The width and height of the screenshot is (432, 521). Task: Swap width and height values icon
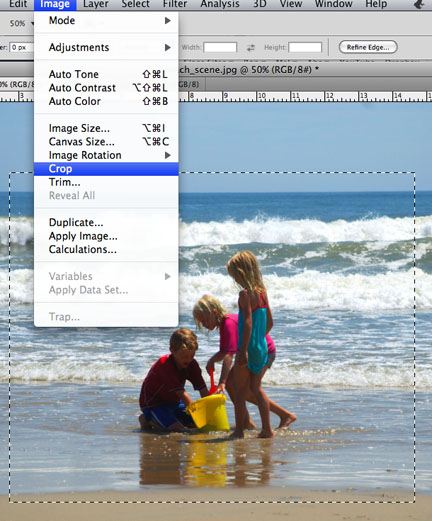pyautogui.click(x=251, y=48)
